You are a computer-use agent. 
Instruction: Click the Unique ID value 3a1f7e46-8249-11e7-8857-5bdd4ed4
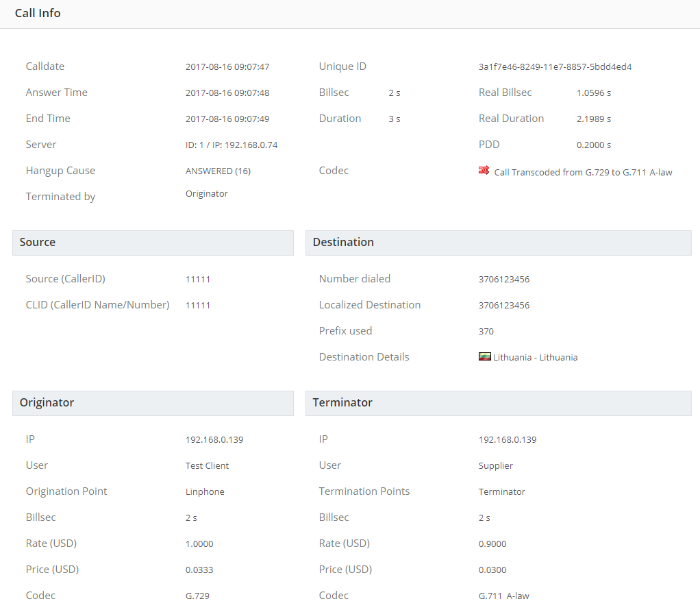(x=555, y=67)
